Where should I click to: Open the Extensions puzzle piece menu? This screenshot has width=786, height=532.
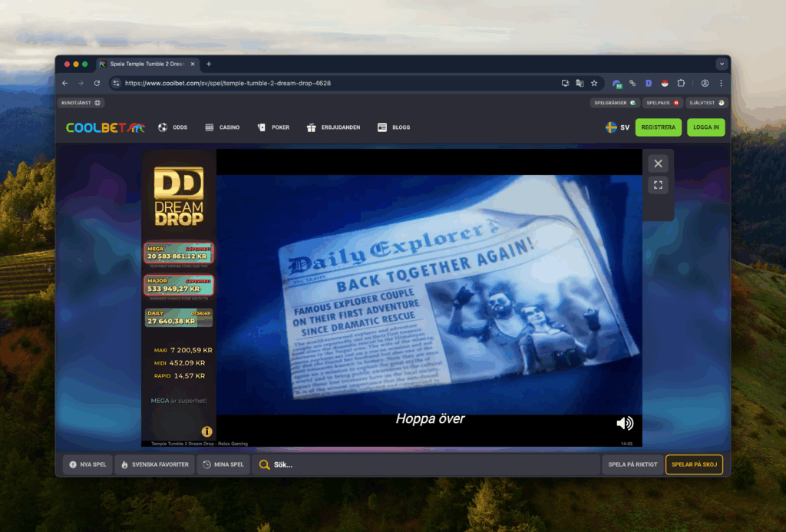(681, 83)
